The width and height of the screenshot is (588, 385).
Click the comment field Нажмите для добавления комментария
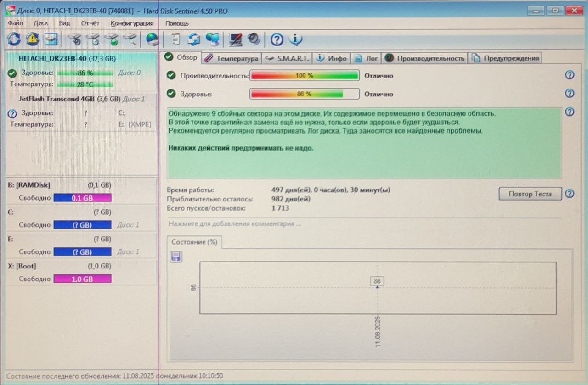click(x=235, y=224)
